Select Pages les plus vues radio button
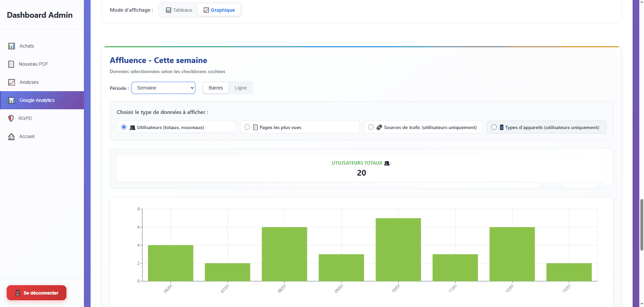The width and height of the screenshot is (644, 307). pos(247,127)
